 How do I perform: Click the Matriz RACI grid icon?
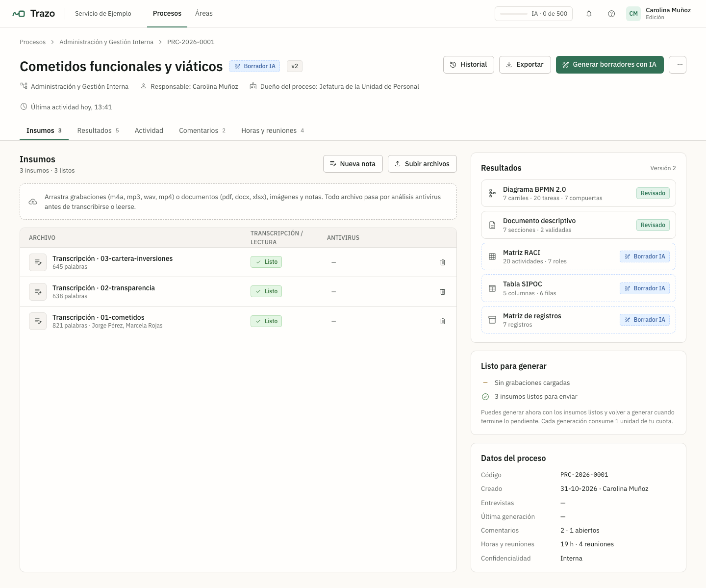coord(492,256)
